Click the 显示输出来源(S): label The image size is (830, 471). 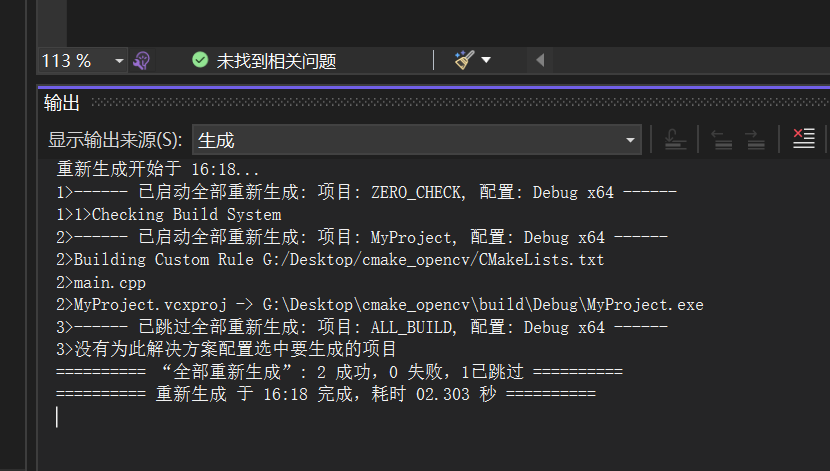[115, 140]
